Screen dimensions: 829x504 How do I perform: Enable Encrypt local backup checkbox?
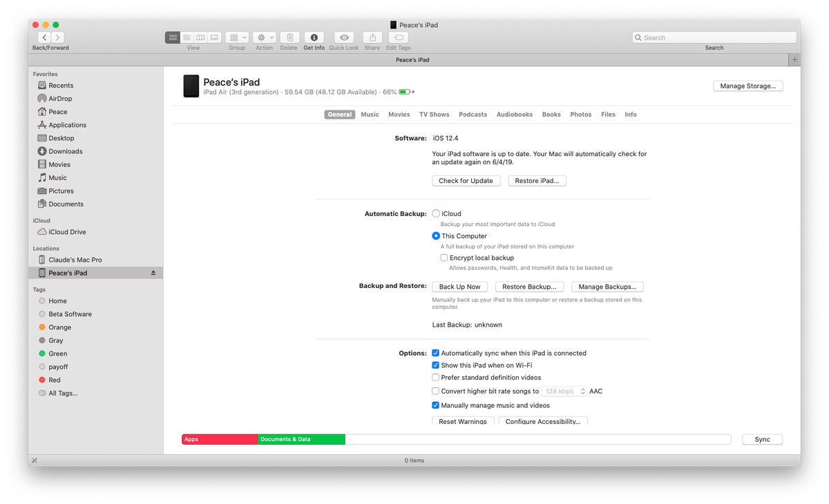click(x=444, y=258)
